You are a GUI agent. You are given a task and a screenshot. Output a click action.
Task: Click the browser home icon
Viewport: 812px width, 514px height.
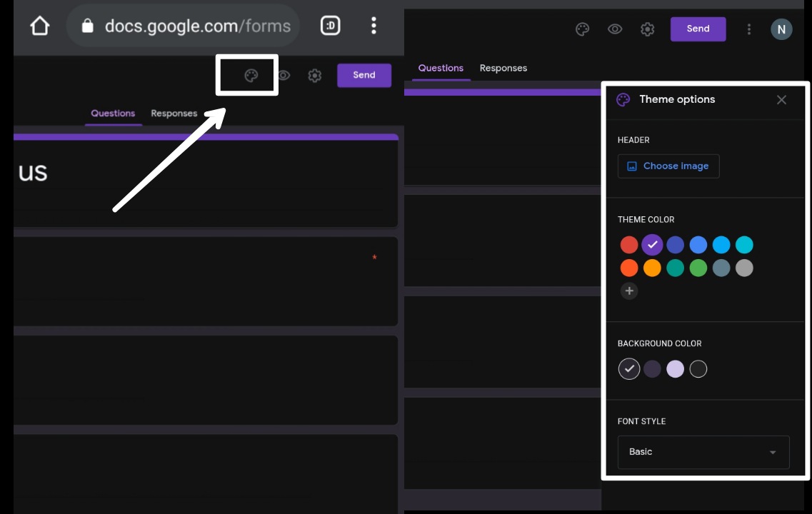pos(40,26)
